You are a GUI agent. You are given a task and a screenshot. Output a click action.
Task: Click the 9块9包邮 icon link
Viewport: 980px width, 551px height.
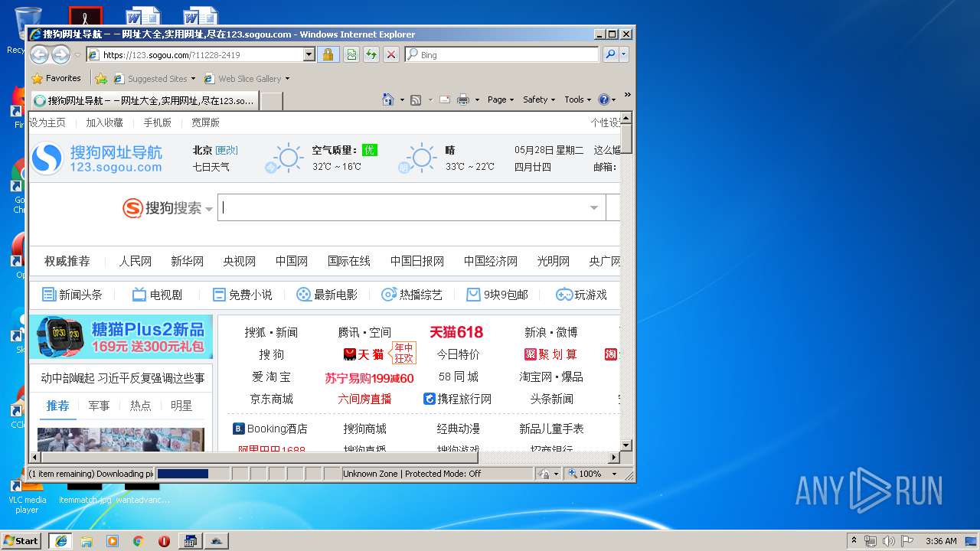497,295
